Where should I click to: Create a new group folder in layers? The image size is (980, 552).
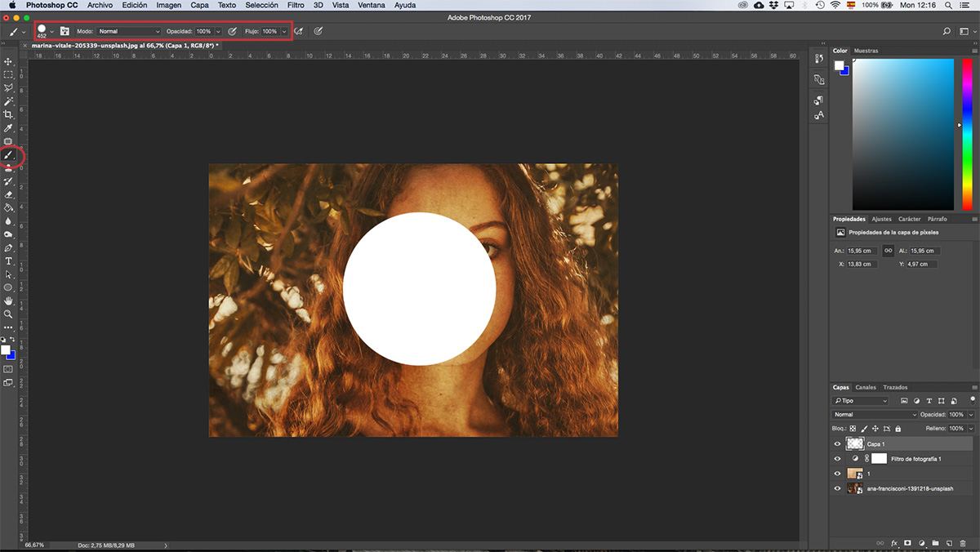[x=935, y=543]
